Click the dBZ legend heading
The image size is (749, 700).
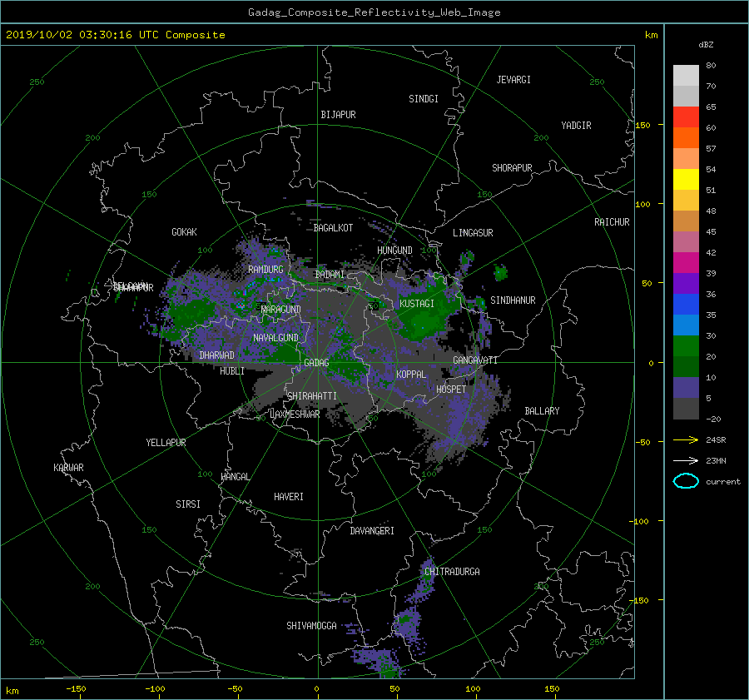pos(706,44)
